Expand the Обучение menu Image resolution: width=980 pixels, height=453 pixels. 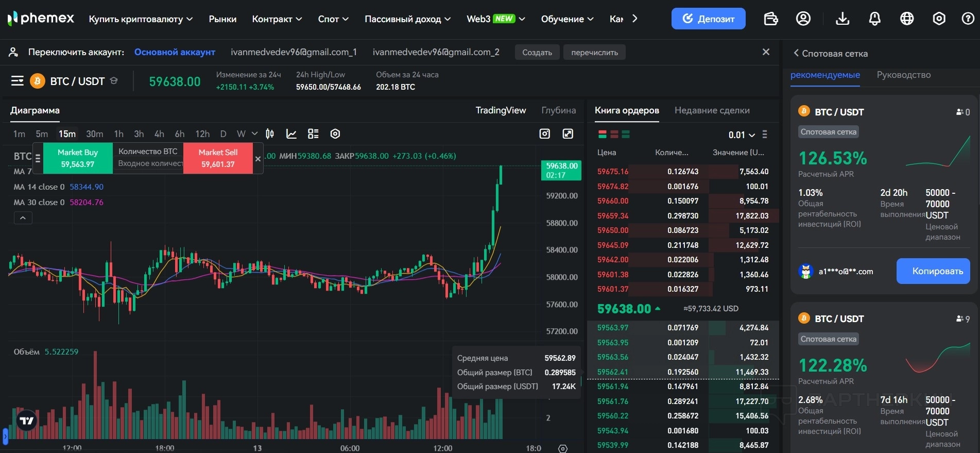[567, 19]
